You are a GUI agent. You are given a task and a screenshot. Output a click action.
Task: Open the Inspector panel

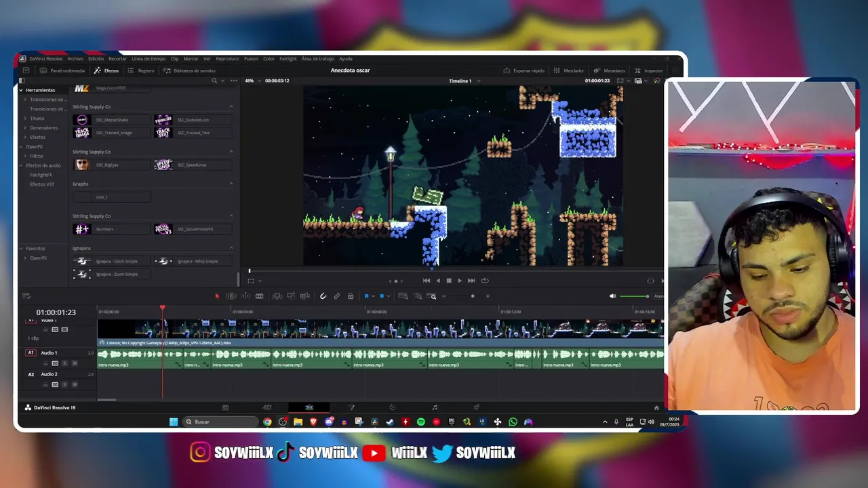point(648,70)
